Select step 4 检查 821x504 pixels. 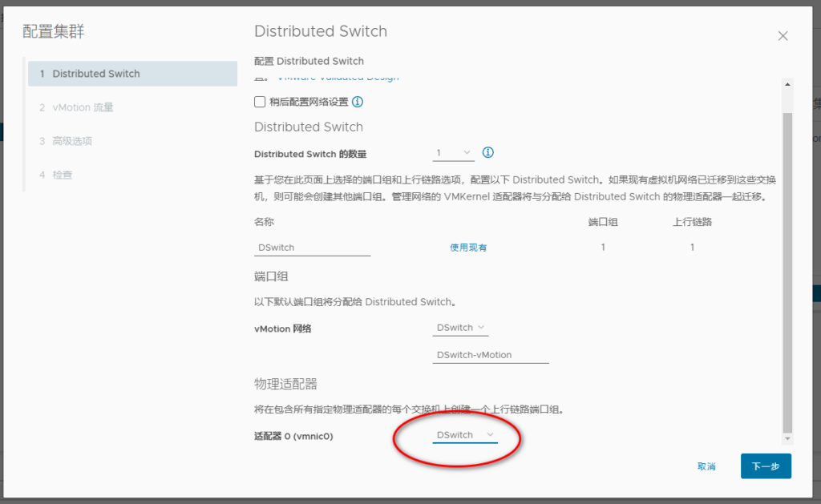click(56, 175)
